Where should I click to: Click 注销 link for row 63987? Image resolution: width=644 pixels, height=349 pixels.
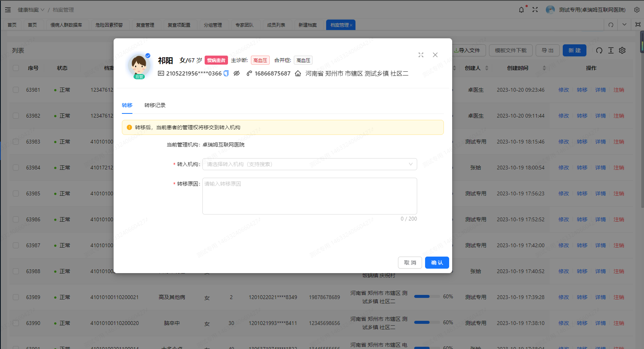619,245
